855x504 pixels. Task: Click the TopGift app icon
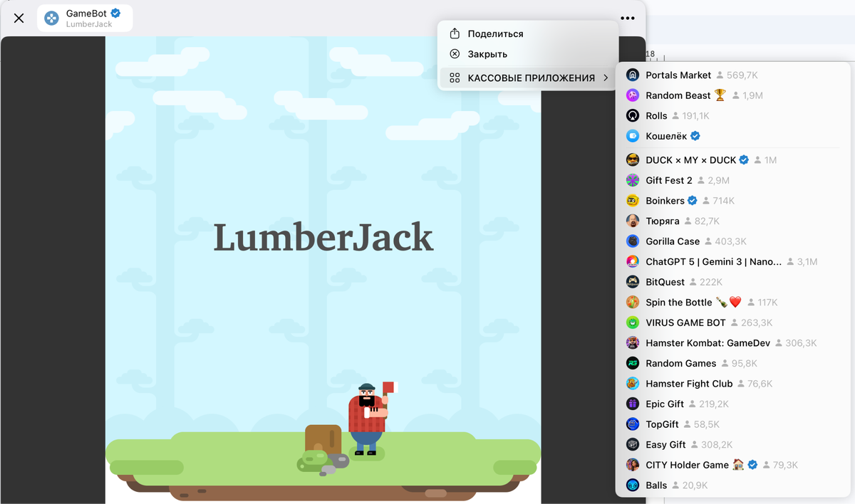click(x=633, y=424)
